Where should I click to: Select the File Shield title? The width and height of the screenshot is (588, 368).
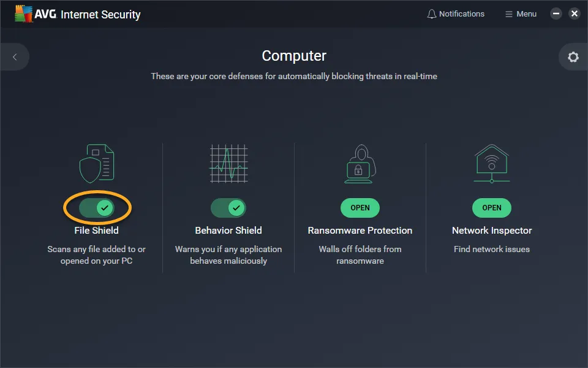click(x=96, y=230)
